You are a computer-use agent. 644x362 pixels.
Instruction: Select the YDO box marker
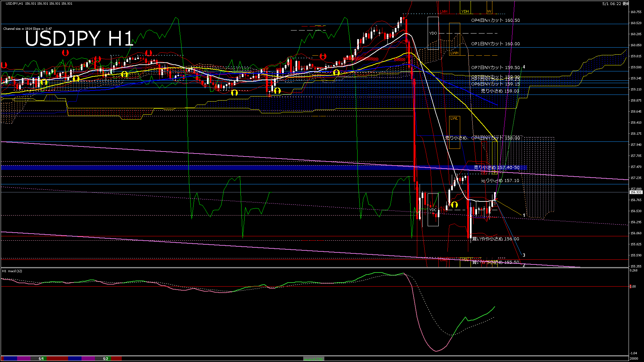click(x=433, y=33)
